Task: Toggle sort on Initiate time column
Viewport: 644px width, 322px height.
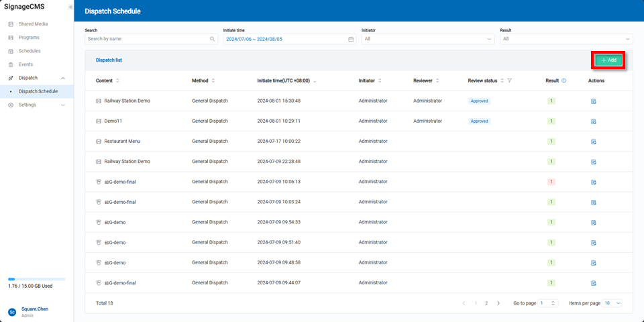Action: (315, 80)
